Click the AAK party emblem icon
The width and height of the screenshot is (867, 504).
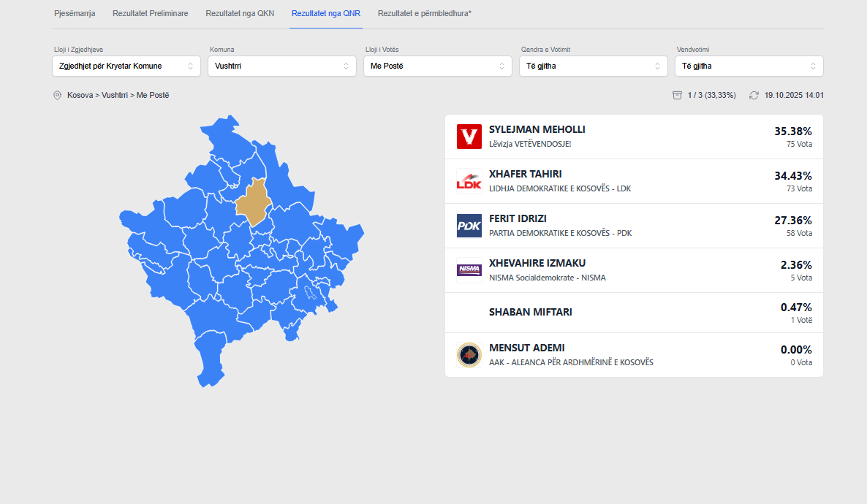click(x=469, y=355)
